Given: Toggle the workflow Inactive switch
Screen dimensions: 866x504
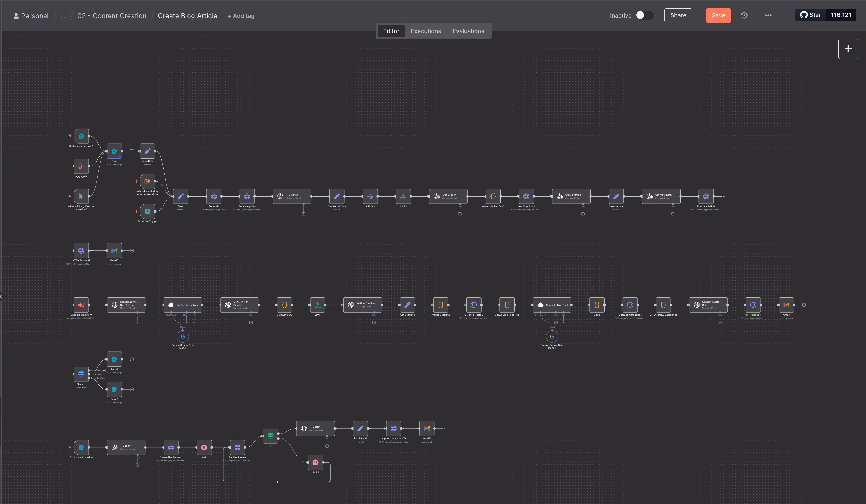Looking at the screenshot, I should pos(645,15).
